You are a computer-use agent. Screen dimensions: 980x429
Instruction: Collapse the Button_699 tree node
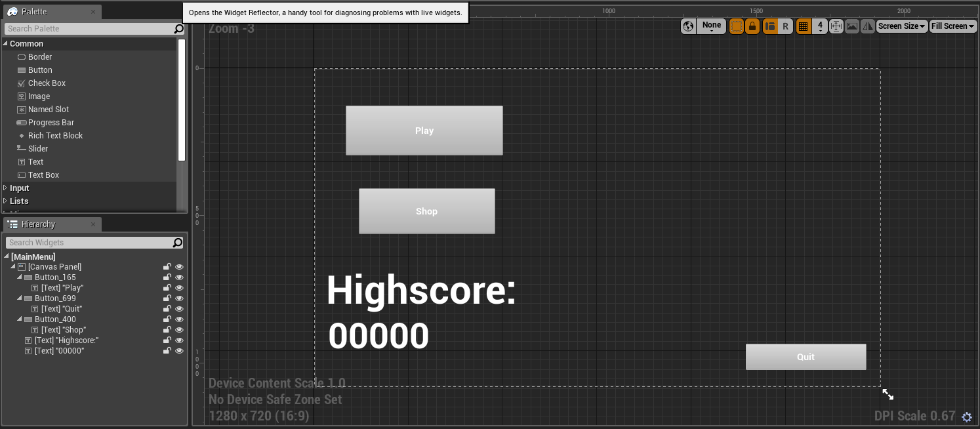coord(20,298)
